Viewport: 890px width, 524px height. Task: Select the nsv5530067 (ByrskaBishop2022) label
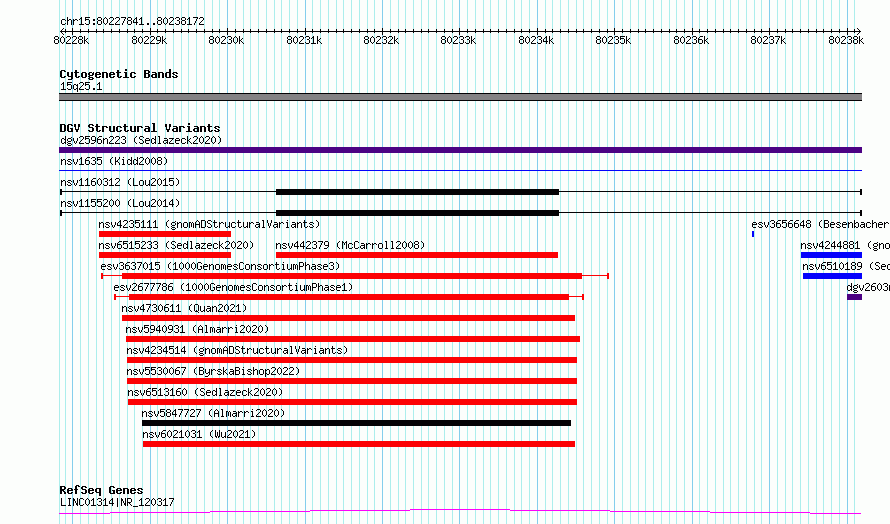(213, 371)
